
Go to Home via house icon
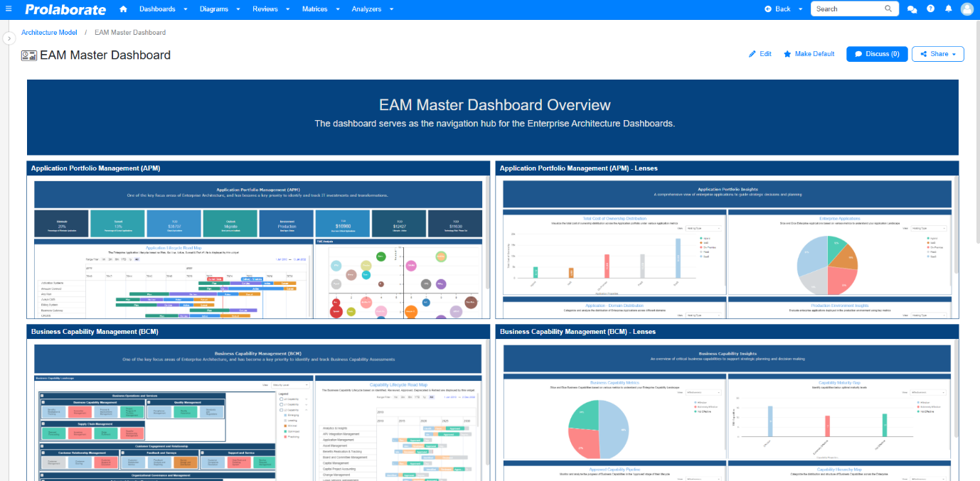[x=124, y=9]
